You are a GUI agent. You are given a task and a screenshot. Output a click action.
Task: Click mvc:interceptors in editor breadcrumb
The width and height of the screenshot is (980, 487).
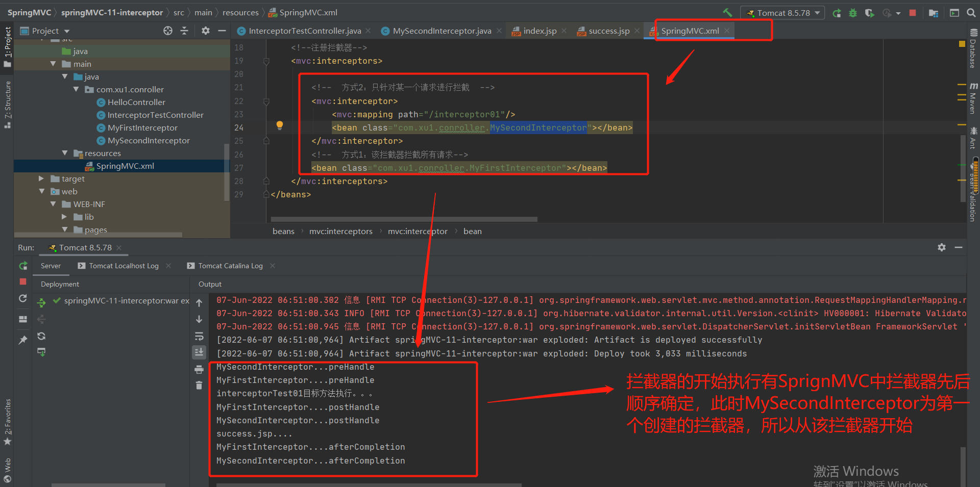point(340,231)
